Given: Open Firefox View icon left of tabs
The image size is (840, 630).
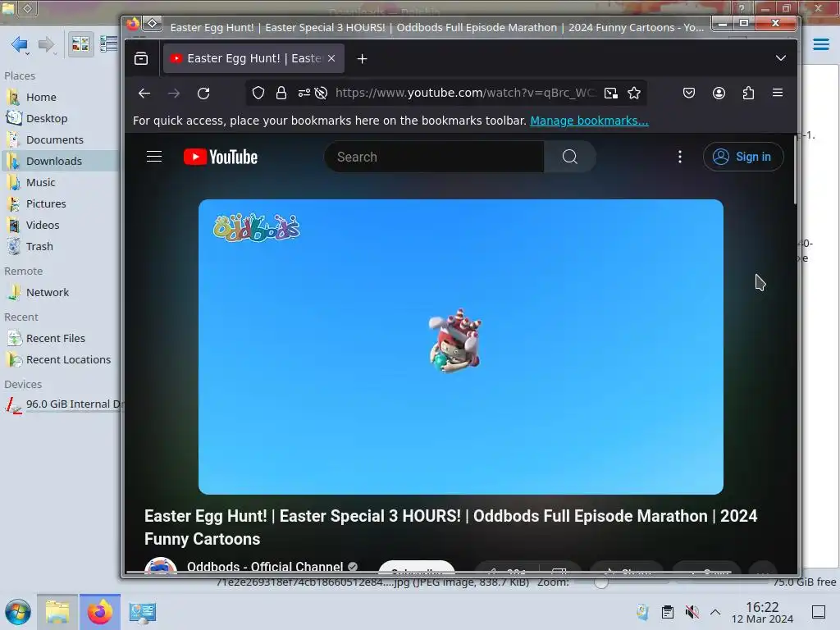Looking at the screenshot, I should coord(141,58).
